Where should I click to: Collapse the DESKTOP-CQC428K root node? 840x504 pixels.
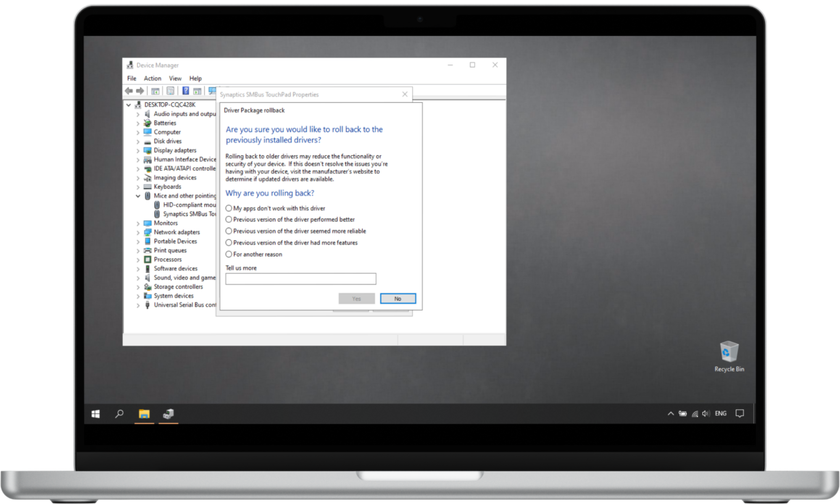pyautogui.click(x=129, y=105)
